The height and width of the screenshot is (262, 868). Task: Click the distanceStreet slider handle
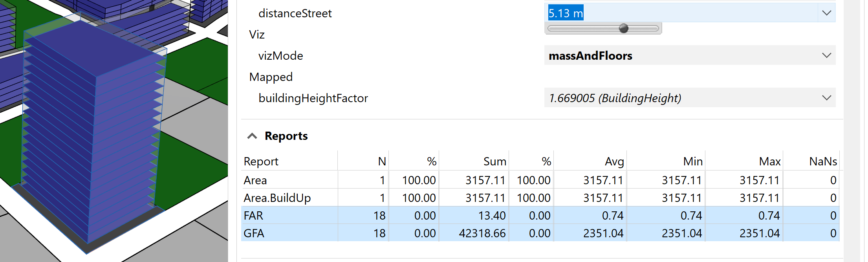623,28
